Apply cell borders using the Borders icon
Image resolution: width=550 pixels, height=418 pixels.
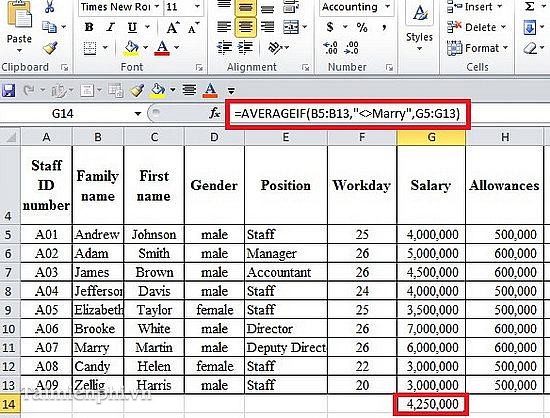point(90,48)
